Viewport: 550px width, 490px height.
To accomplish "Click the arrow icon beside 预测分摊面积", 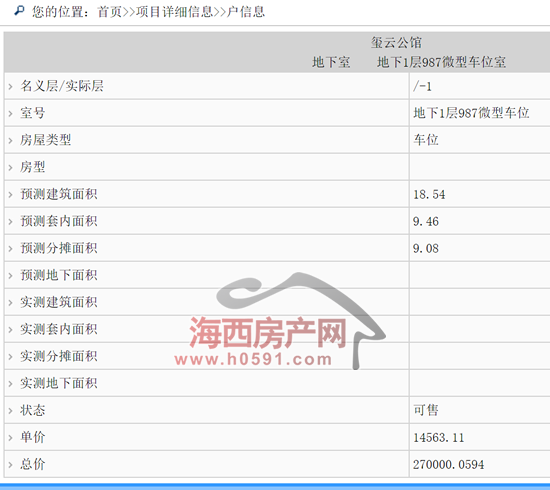I will [11, 248].
